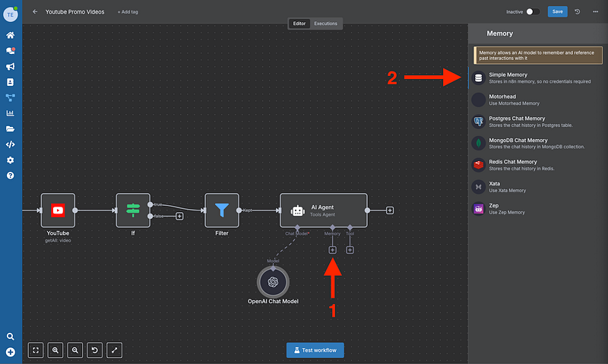
Task: Click the Add tag link
Action: [x=128, y=12]
